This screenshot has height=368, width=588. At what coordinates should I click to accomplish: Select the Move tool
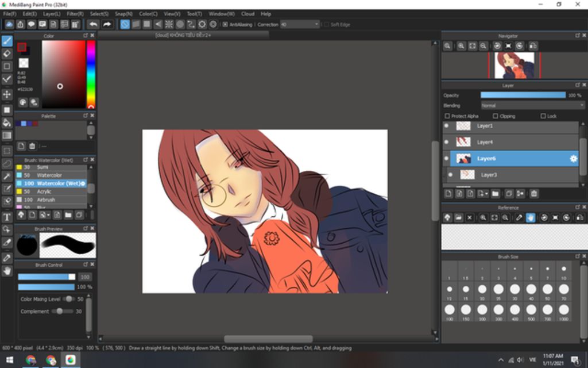click(x=7, y=94)
